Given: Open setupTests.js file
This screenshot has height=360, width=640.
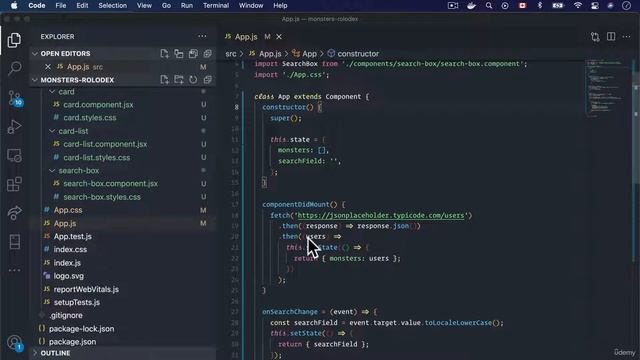Looking at the screenshot, I should coord(76,302).
